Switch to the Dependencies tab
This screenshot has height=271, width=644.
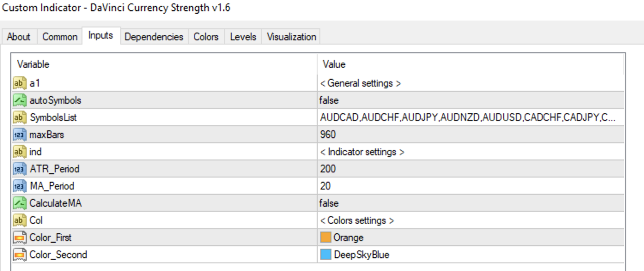[154, 37]
